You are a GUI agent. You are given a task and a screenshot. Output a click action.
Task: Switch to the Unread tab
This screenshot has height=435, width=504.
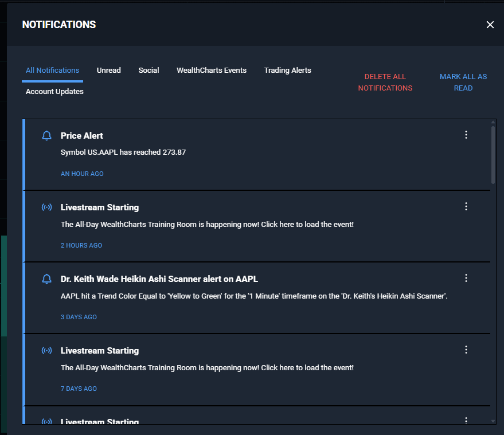(108, 70)
